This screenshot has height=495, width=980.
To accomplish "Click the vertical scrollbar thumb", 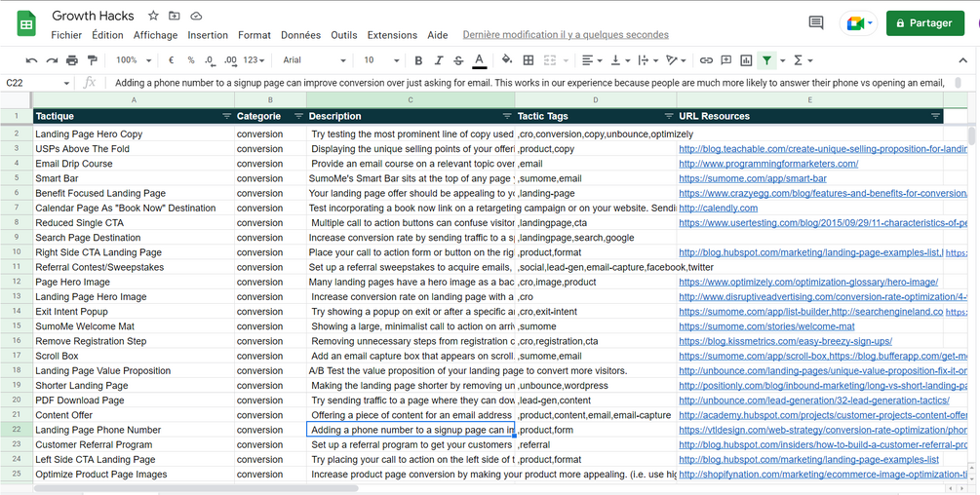I will coord(971,135).
